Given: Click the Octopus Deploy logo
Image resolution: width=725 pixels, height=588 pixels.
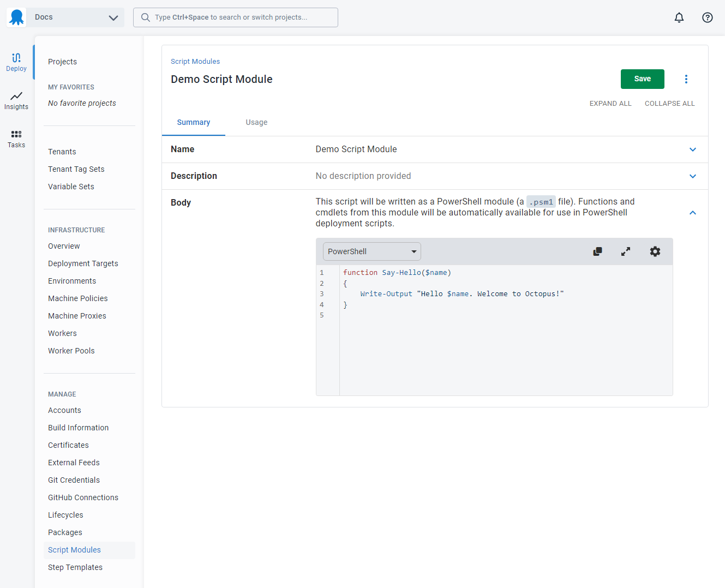Looking at the screenshot, I should [16, 17].
